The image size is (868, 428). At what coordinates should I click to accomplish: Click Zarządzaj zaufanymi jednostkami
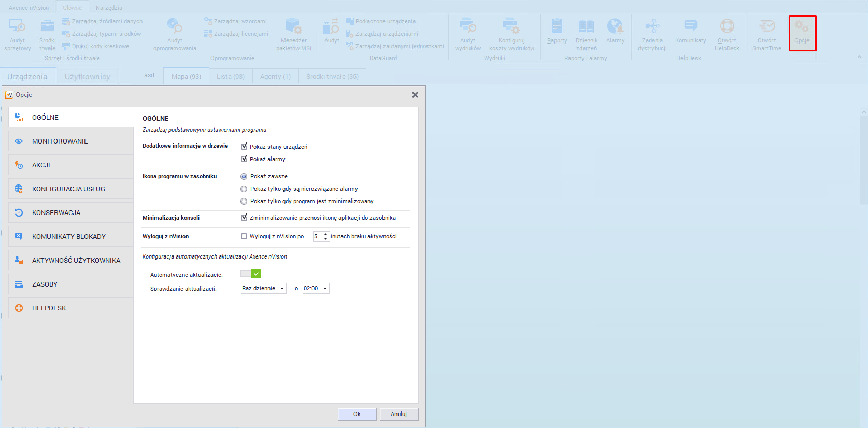pyautogui.click(x=395, y=46)
